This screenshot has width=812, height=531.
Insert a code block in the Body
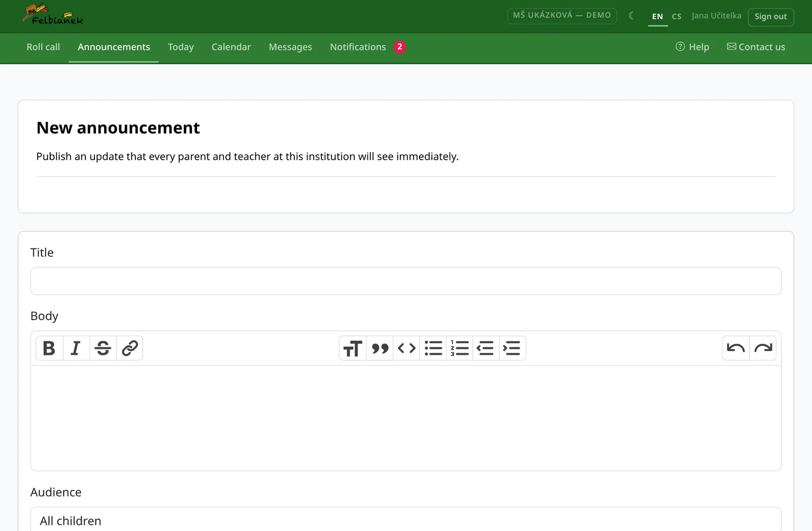407,348
